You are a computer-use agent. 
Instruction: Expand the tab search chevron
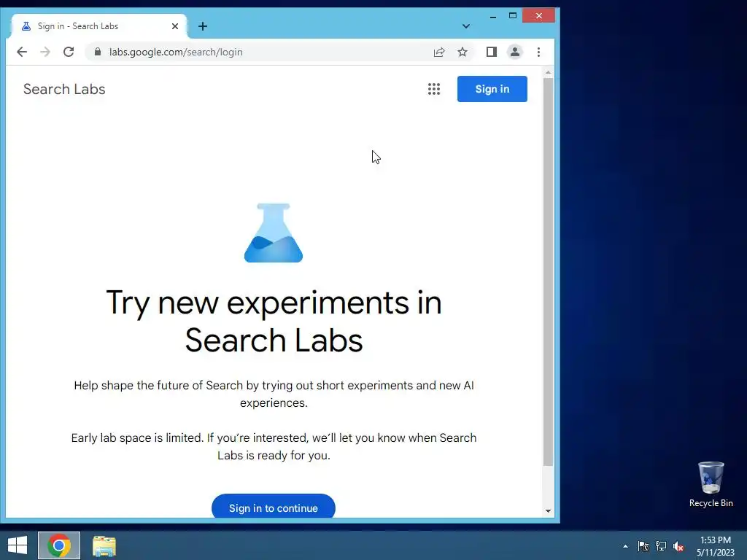click(x=466, y=26)
